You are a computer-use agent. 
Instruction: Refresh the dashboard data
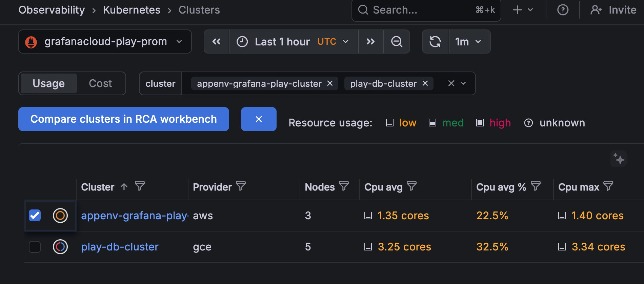tap(435, 42)
